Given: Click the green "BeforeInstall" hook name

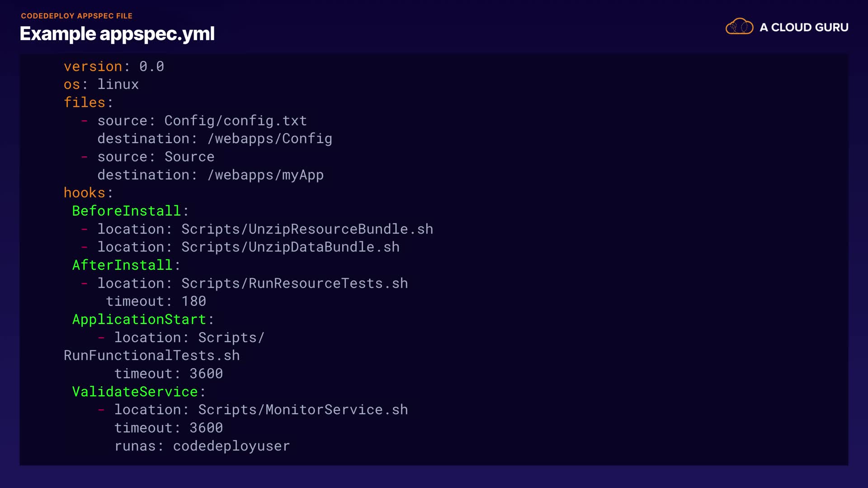Looking at the screenshot, I should [126, 211].
